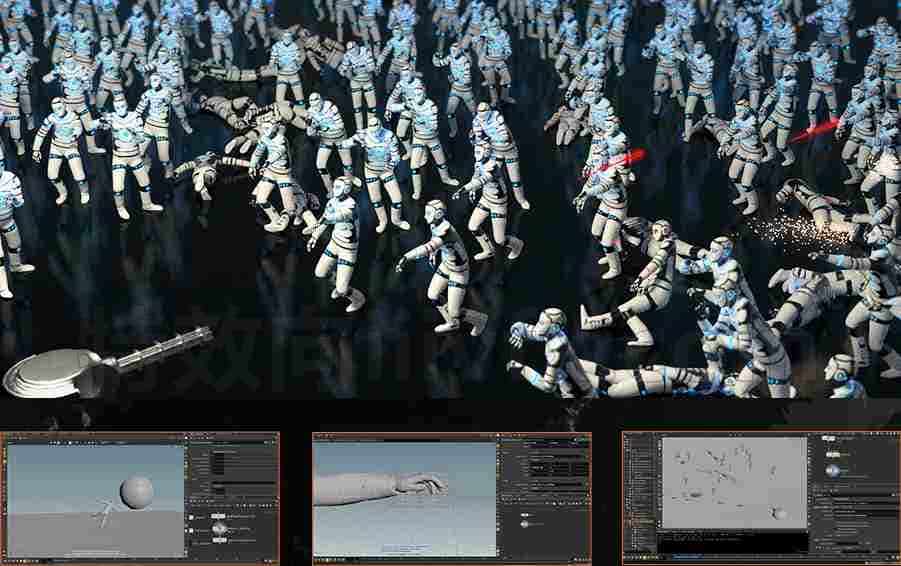Select the blue sphere node in right screenshot
The width and height of the screenshot is (901, 566).
[832, 472]
